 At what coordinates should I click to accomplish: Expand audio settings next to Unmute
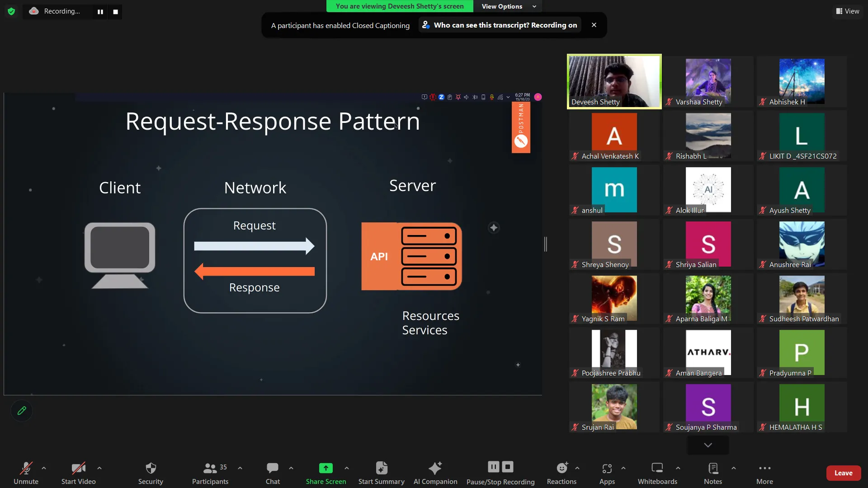(x=43, y=468)
